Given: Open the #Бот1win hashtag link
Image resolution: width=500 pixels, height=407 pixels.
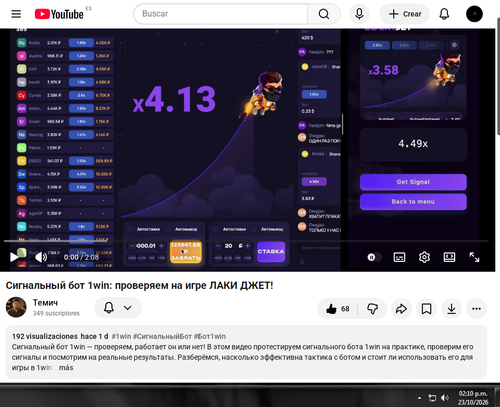Looking at the screenshot, I should (x=210, y=336).
